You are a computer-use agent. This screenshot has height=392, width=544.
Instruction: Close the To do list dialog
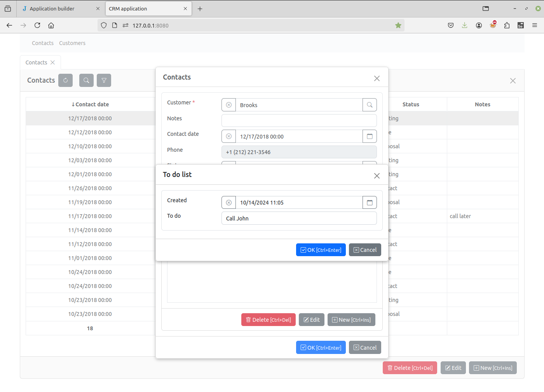click(377, 176)
